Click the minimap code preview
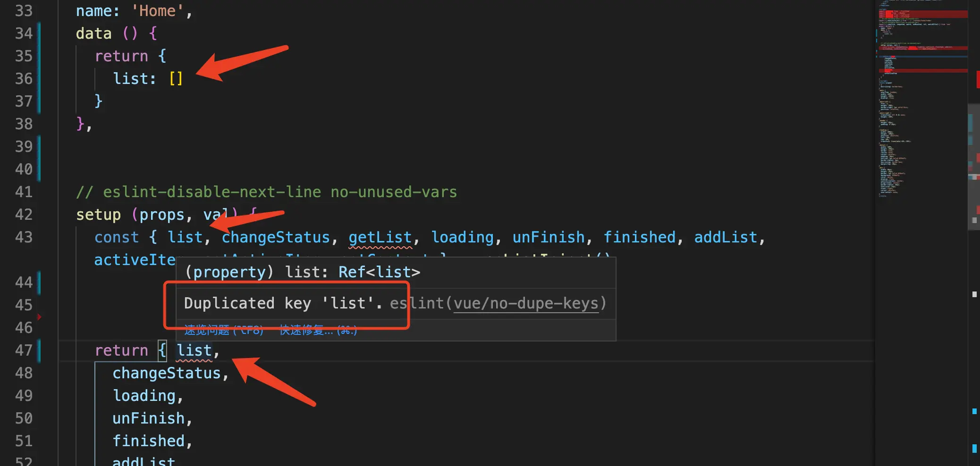 921,99
